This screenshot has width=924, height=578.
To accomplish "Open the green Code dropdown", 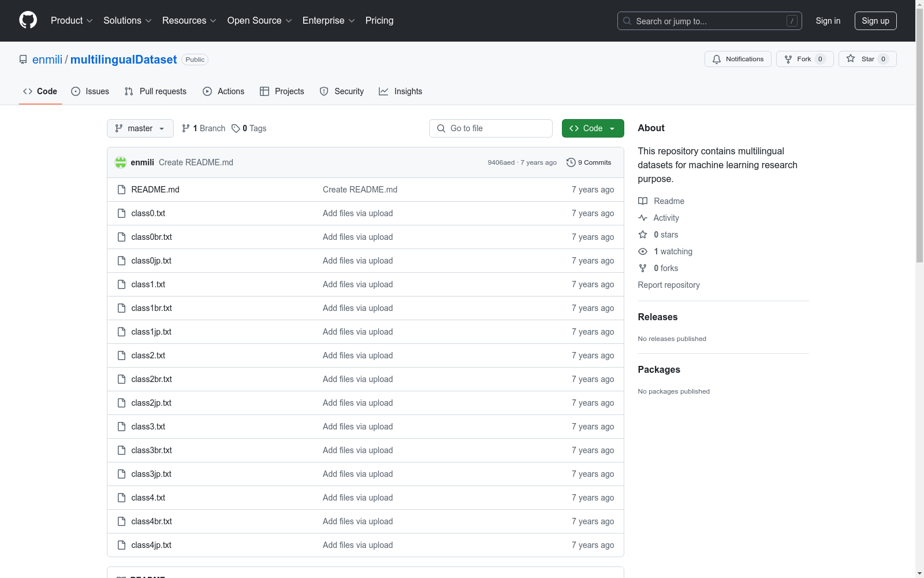I will 593,128.
